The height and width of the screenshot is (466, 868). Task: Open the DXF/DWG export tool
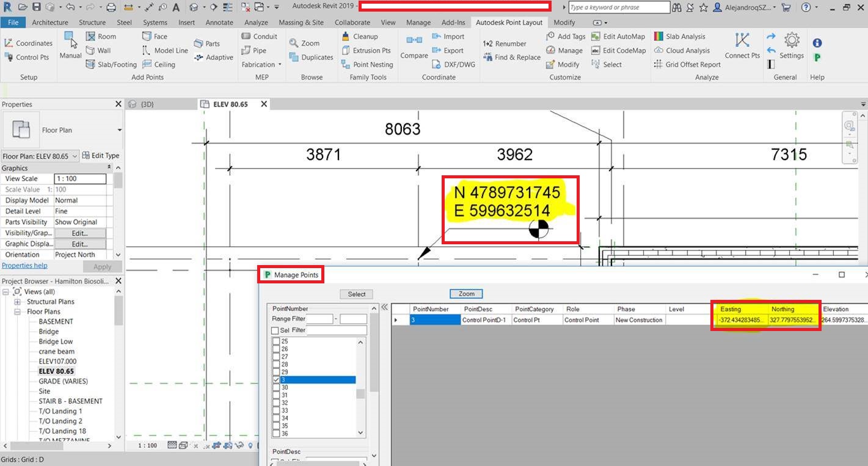(x=453, y=65)
